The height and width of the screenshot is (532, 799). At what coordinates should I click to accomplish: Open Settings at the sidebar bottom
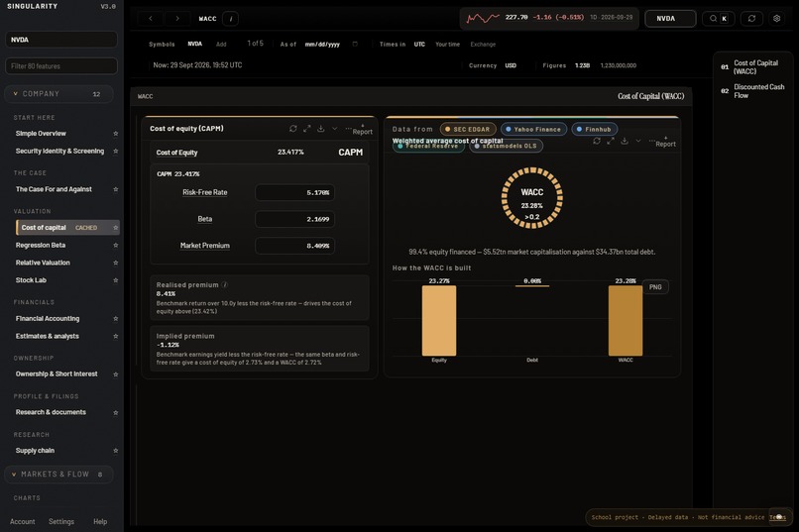61,521
